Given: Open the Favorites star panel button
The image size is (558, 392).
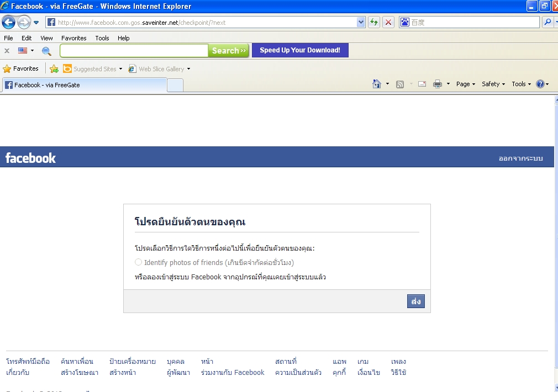Looking at the screenshot, I should coord(20,68).
